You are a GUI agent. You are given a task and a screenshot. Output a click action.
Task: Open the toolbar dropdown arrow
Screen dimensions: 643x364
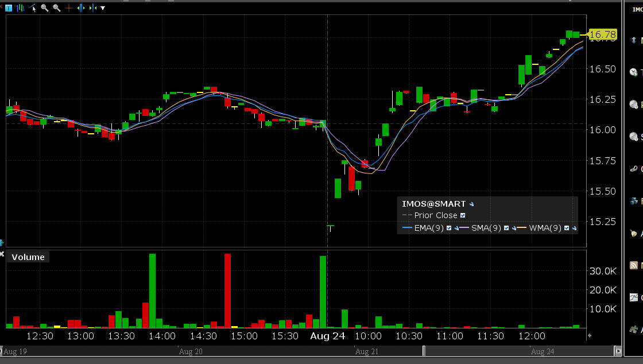[x=103, y=8]
